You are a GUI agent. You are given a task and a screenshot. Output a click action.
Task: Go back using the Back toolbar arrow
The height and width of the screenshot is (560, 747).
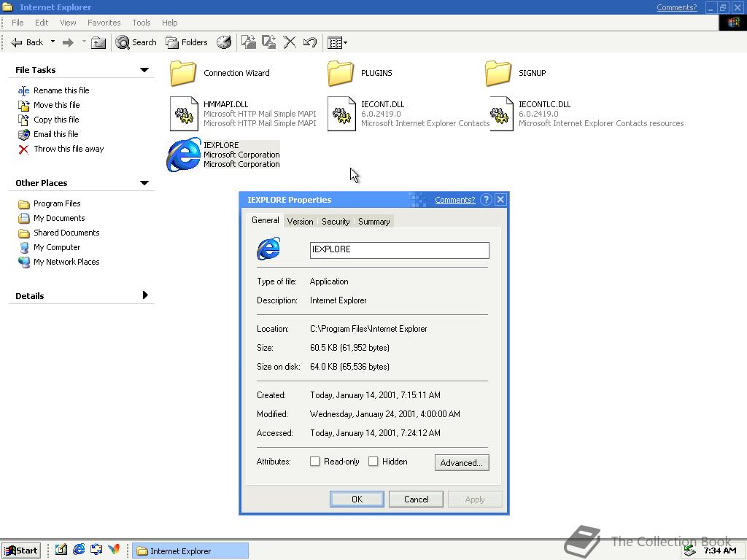click(27, 42)
